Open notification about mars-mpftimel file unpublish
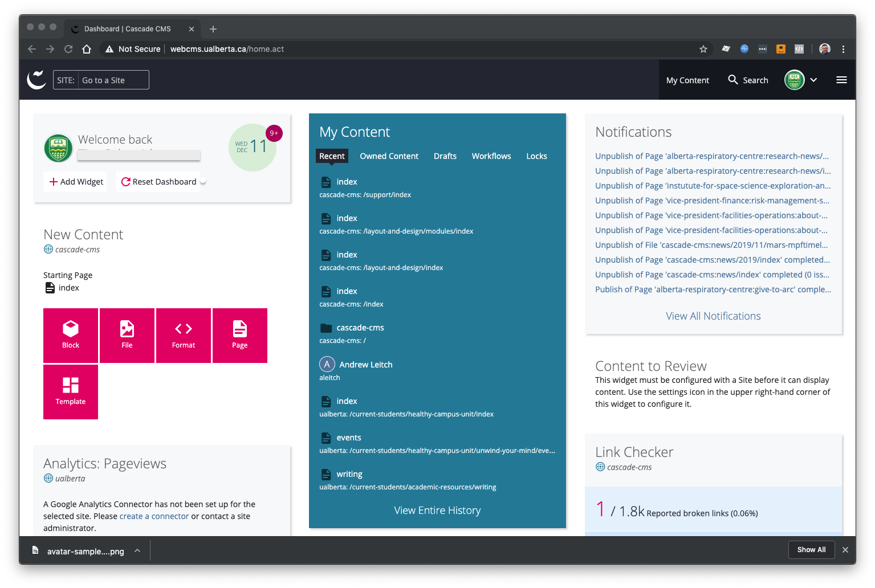The image size is (875, 588). click(711, 245)
